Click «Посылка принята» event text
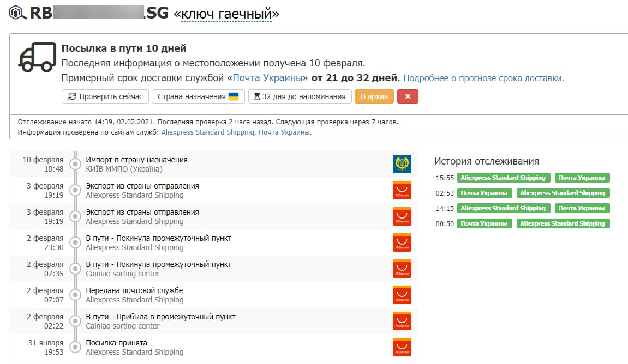628x364 pixels. tap(117, 343)
